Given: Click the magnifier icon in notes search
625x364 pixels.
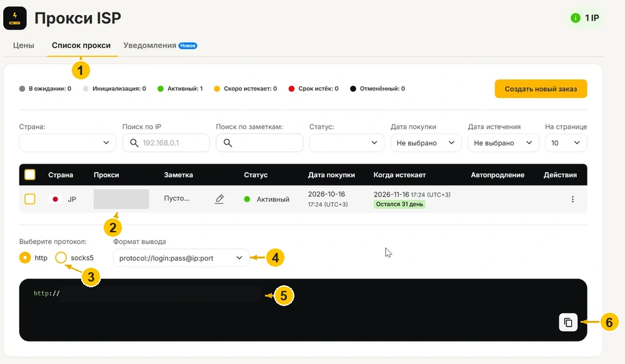Looking at the screenshot, I should click(227, 143).
